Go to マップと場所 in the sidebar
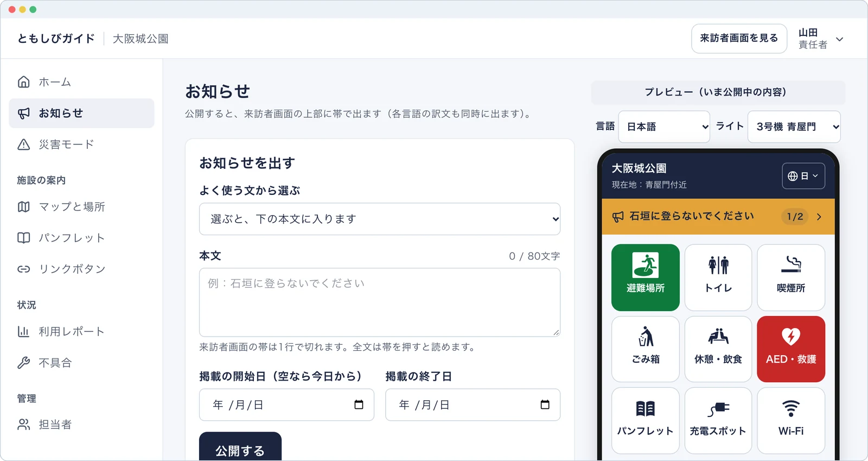Viewport: 868px width, 461px height. pyautogui.click(x=81, y=207)
